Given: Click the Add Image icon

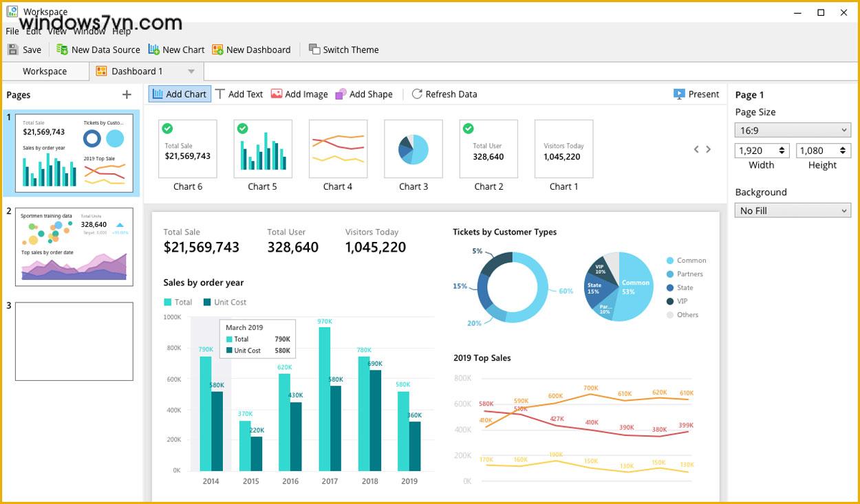Looking at the screenshot, I should (x=277, y=94).
